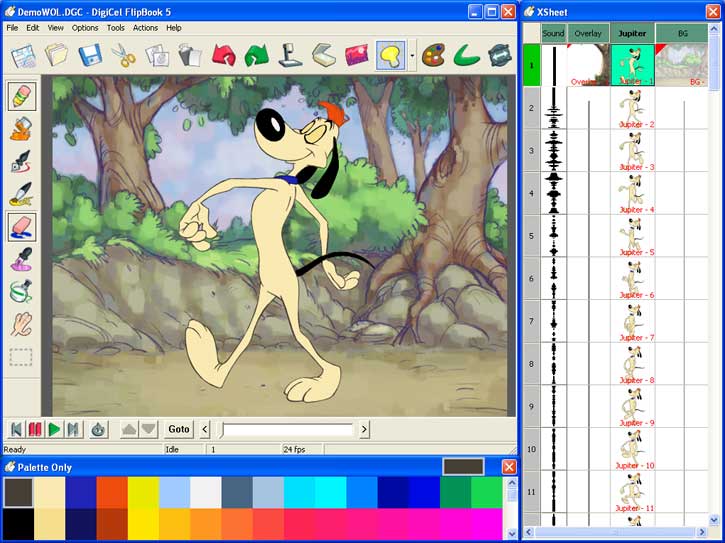Select the ink pen tool

tap(21, 162)
